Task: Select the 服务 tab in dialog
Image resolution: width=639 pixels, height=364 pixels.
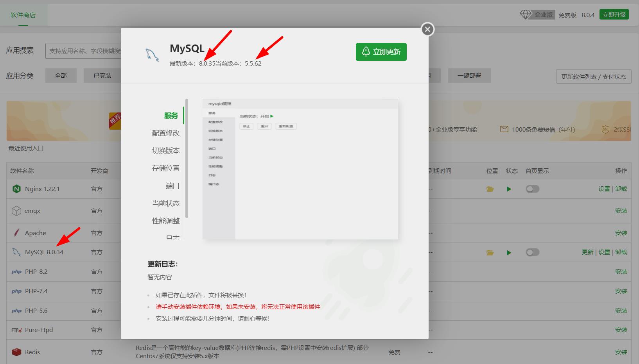Action: click(171, 116)
